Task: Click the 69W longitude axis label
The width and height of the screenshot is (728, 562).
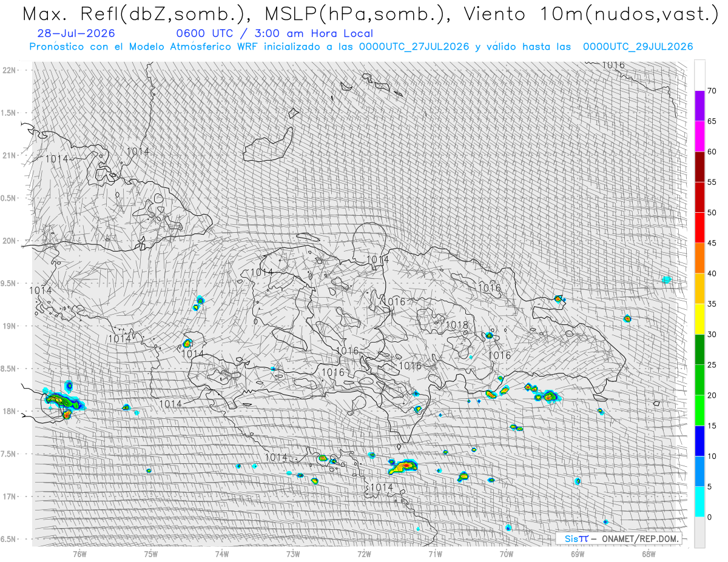Action: coord(578,554)
